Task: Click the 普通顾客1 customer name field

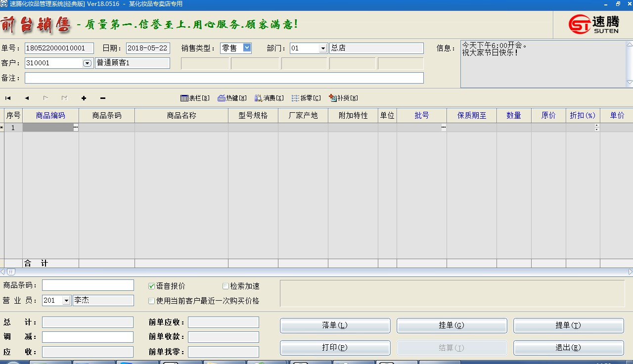Action: coord(133,63)
